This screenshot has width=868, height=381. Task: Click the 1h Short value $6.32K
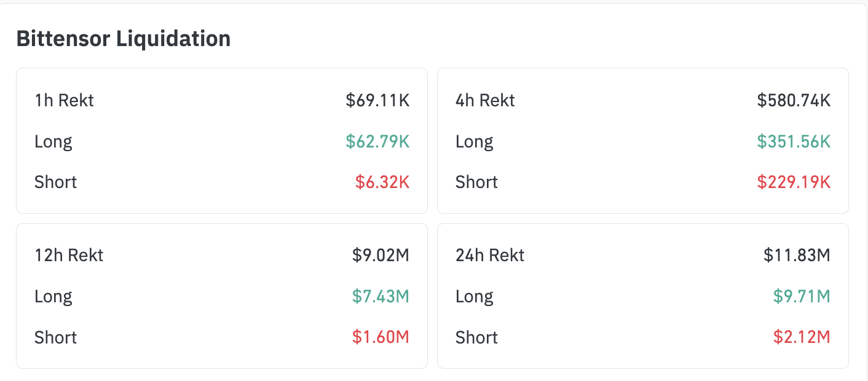click(x=382, y=182)
